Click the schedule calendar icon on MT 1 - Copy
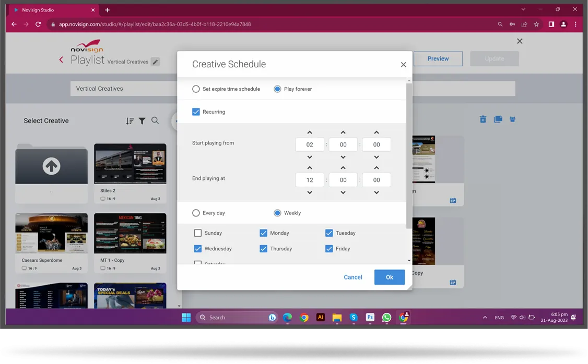588x364 pixels. [452, 282]
